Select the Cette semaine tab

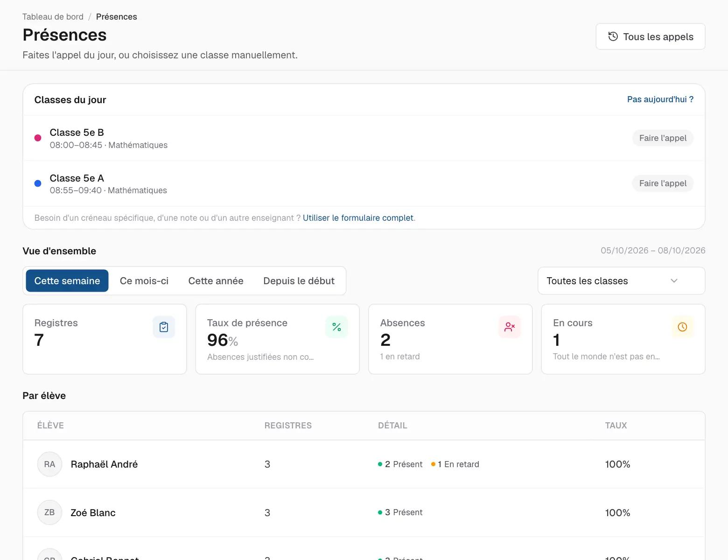pos(67,281)
